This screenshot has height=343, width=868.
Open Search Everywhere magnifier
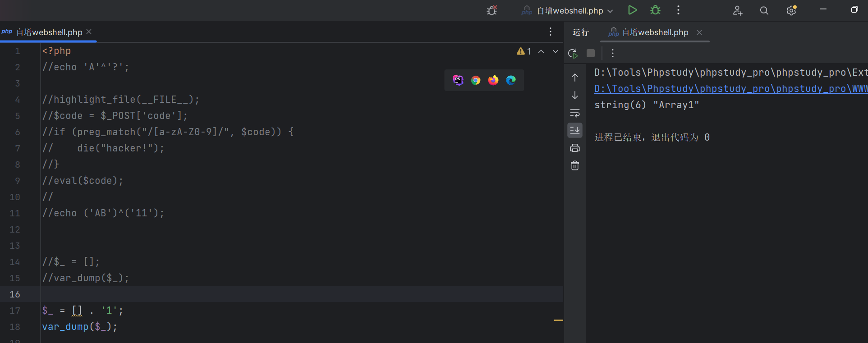[764, 10]
